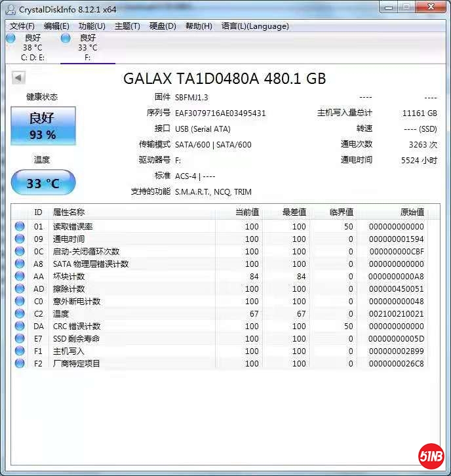Click power on hours 5524 小时
Screen dimensions: 451x476
[419, 160]
